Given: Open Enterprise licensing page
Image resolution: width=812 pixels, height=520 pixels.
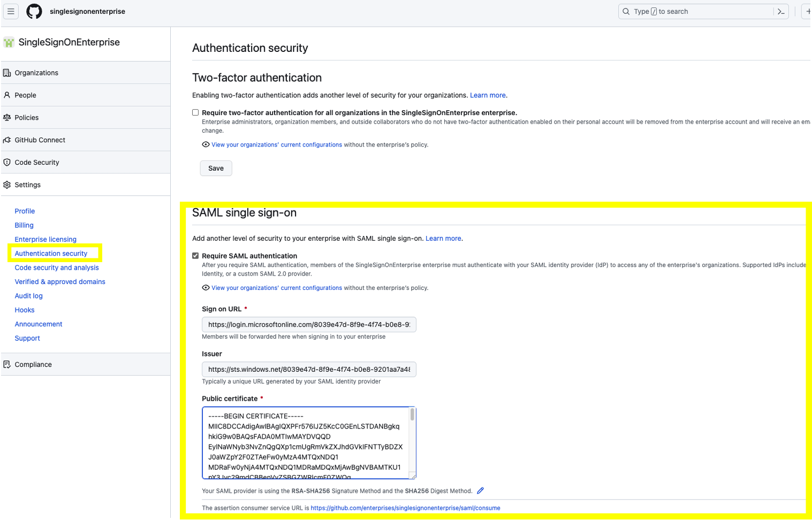Looking at the screenshot, I should [x=45, y=239].
